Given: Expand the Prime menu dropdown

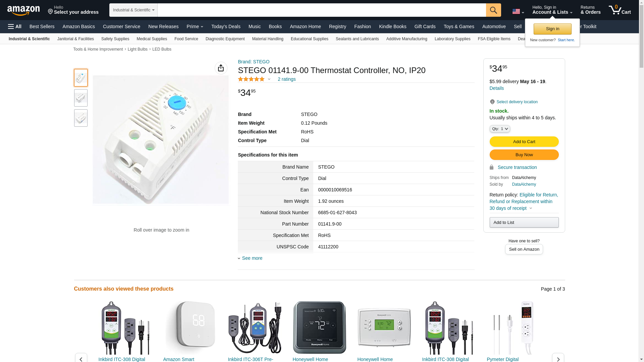Looking at the screenshot, I should point(195,26).
